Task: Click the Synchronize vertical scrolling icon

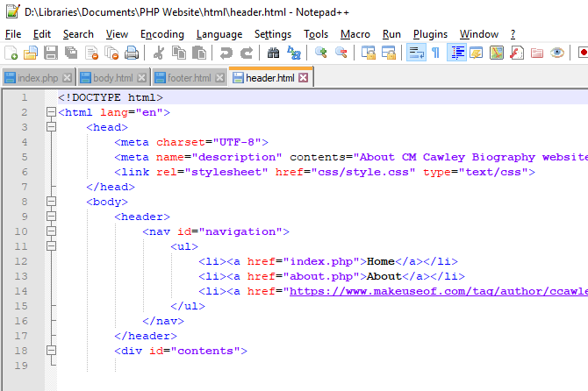Action: [x=369, y=53]
